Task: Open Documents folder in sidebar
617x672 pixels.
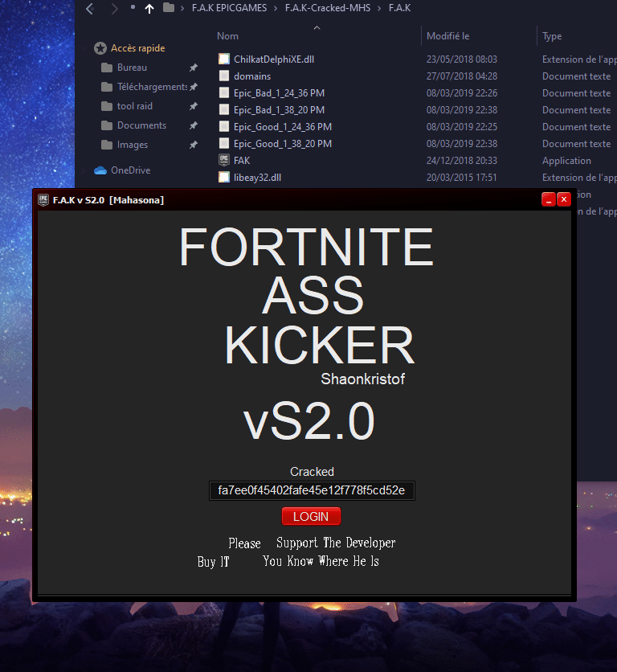Action: pyautogui.click(x=141, y=125)
